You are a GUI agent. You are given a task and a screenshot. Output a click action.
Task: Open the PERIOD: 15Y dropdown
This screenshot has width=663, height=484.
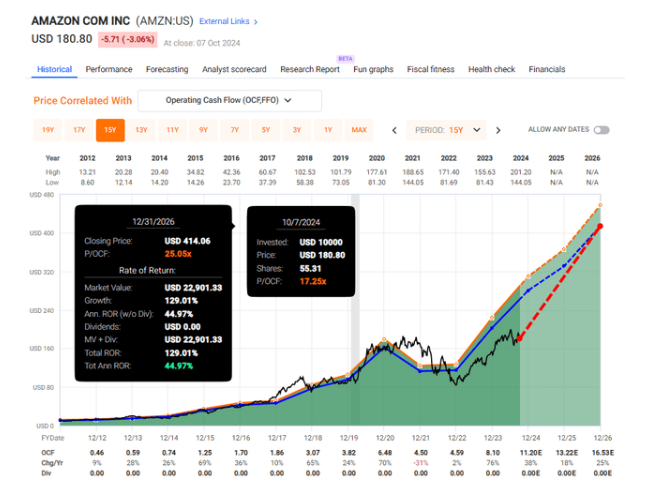click(447, 130)
